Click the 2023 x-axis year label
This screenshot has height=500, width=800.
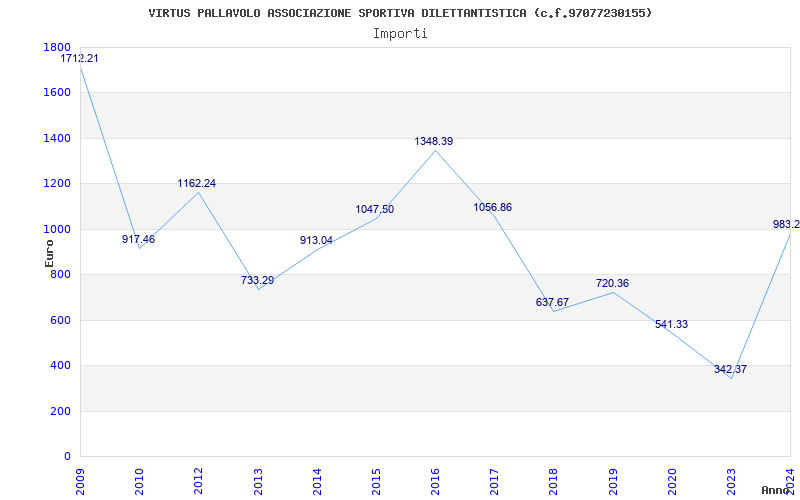(731, 481)
